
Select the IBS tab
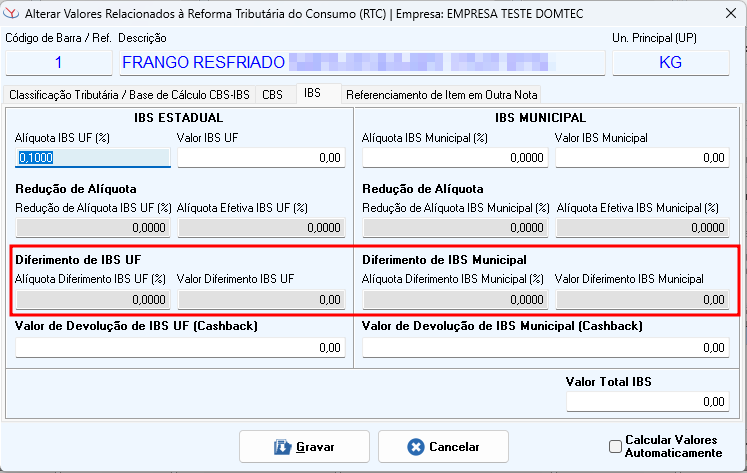313,93
